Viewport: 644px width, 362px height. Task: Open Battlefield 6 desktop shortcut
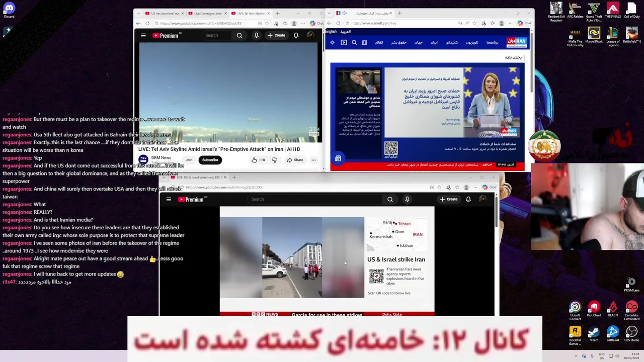tap(631, 35)
